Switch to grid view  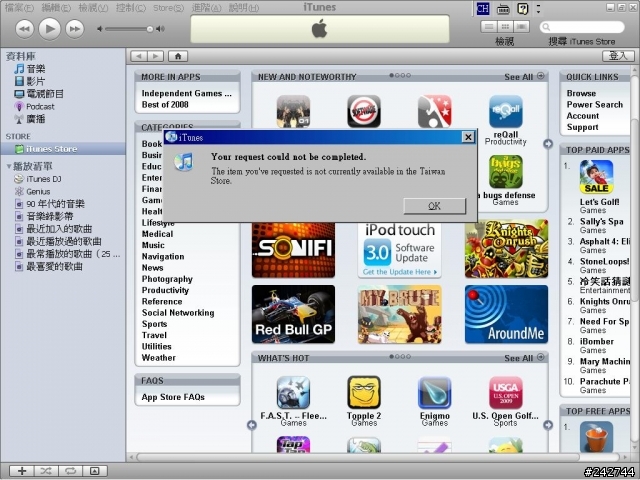coord(505,27)
